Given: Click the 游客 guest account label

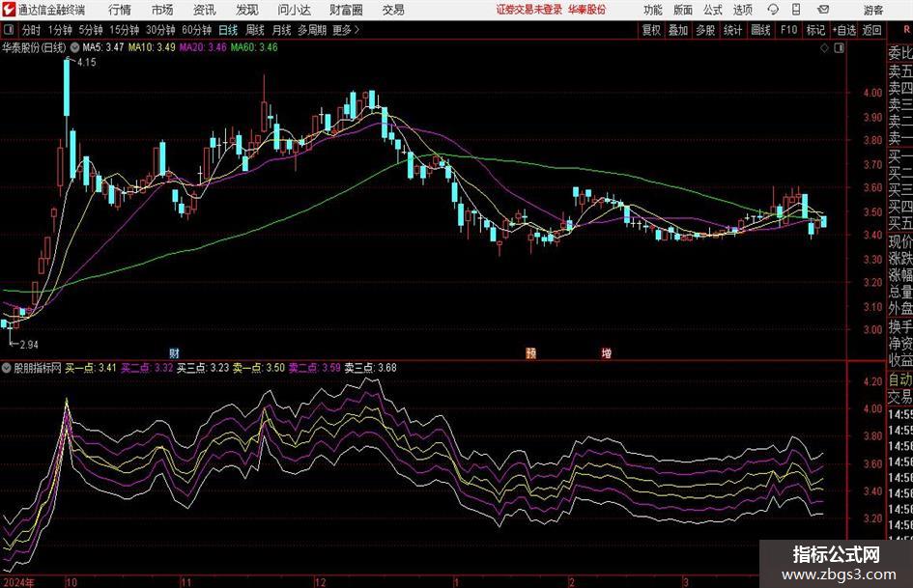Looking at the screenshot, I should (x=873, y=10).
